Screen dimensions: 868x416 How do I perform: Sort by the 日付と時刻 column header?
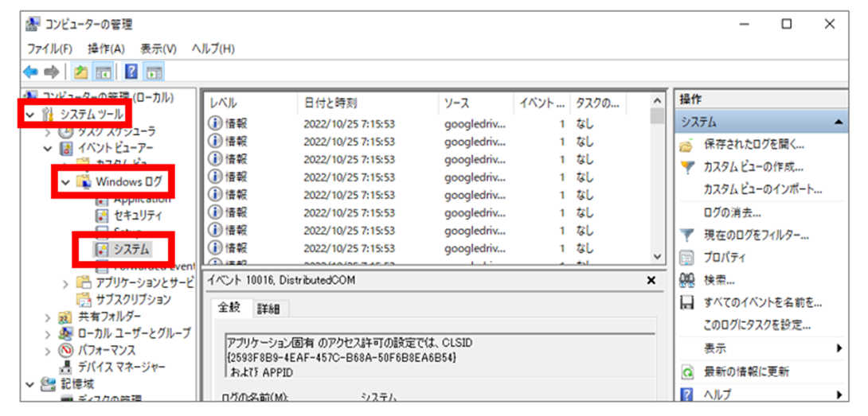pos(369,103)
